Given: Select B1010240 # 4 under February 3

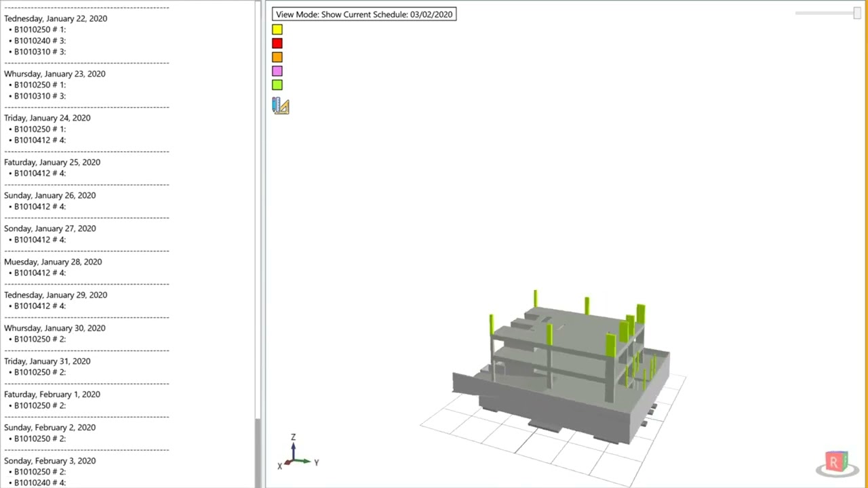Looking at the screenshot, I should click(40, 483).
